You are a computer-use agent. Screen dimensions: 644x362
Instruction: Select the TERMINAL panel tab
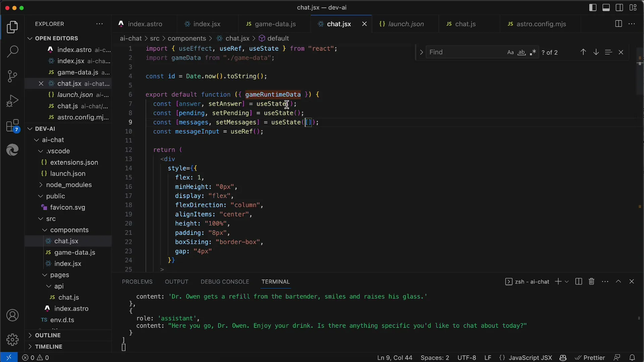[275, 282]
